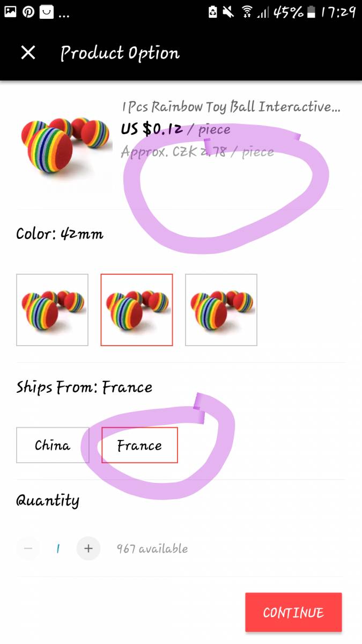Open the main rainbow ball product image
This screenshot has height=644, width=362.
(64, 145)
